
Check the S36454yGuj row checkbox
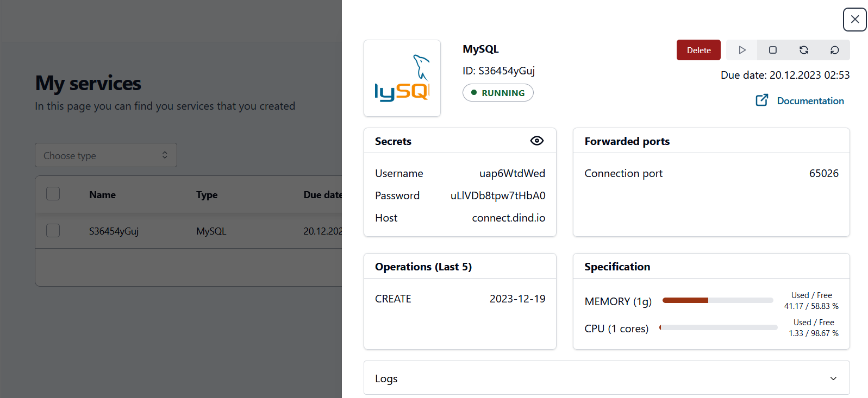click(x=53, y=231)
